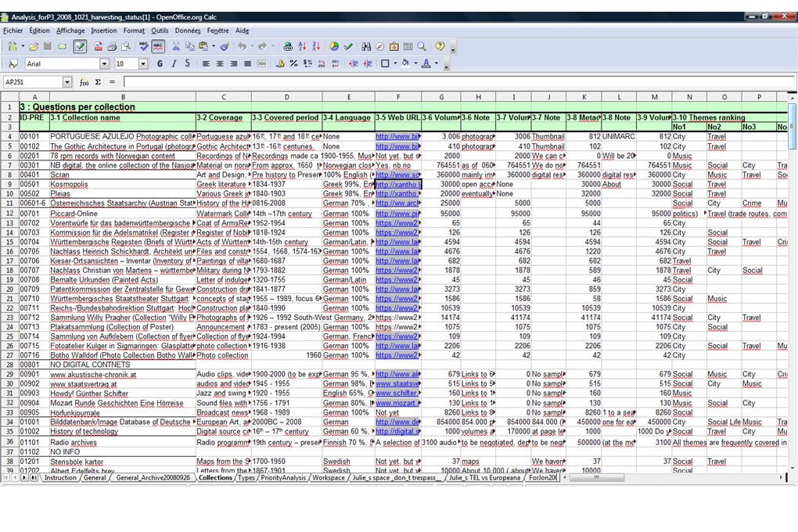Print the file directly

tap(111, 47)
